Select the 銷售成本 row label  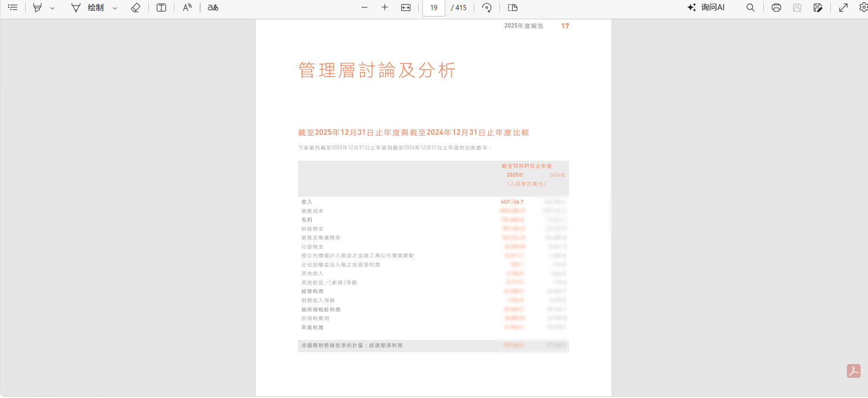click(x=312, y=211)
